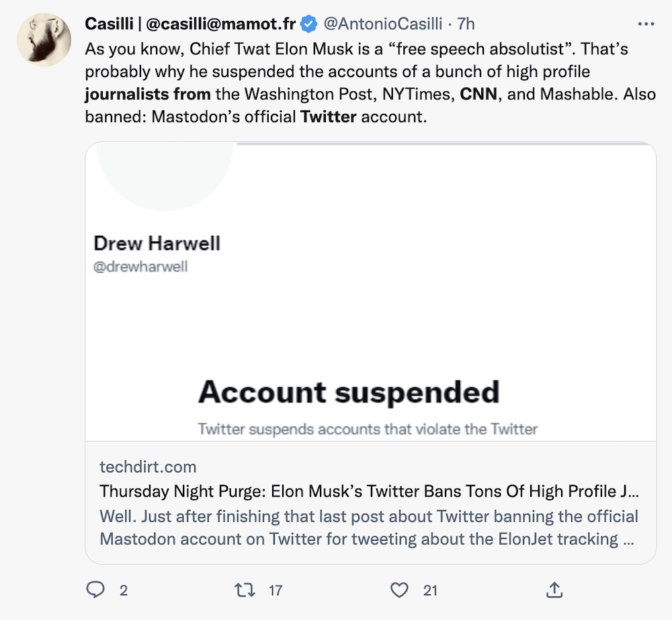Click the Account suspended preview image text
The width and height of the screenshot is (672, 620).
tap(349, 392)
